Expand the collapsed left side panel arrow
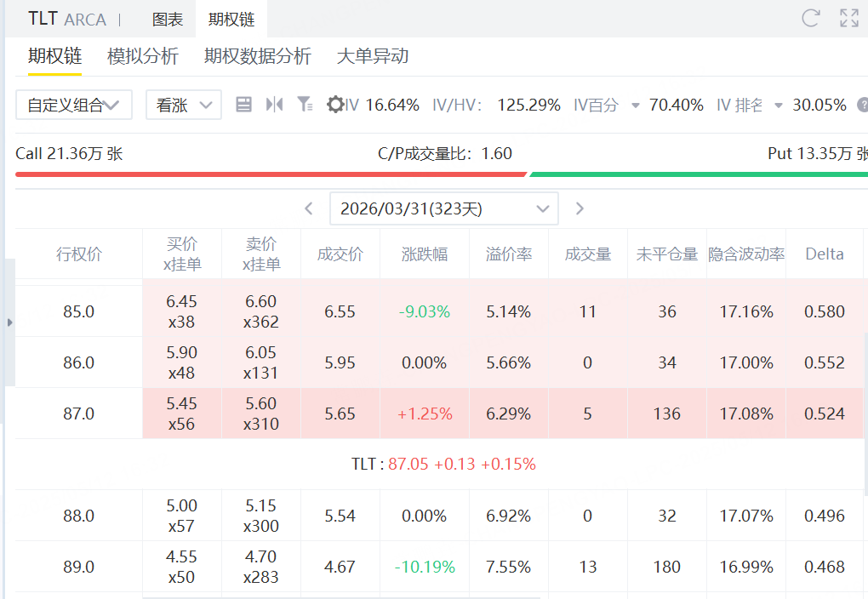This screenshot has width=868, height=599. click(9, 322)
